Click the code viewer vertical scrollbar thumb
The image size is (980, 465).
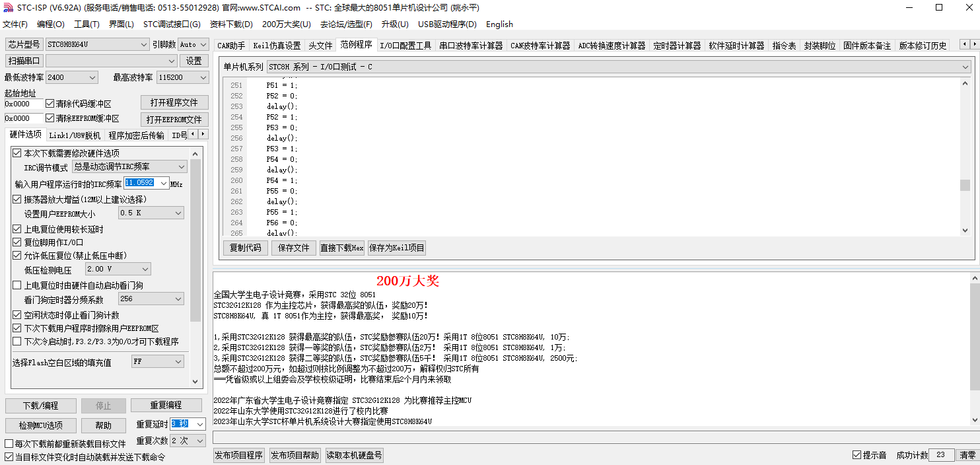tap(965, 185)
